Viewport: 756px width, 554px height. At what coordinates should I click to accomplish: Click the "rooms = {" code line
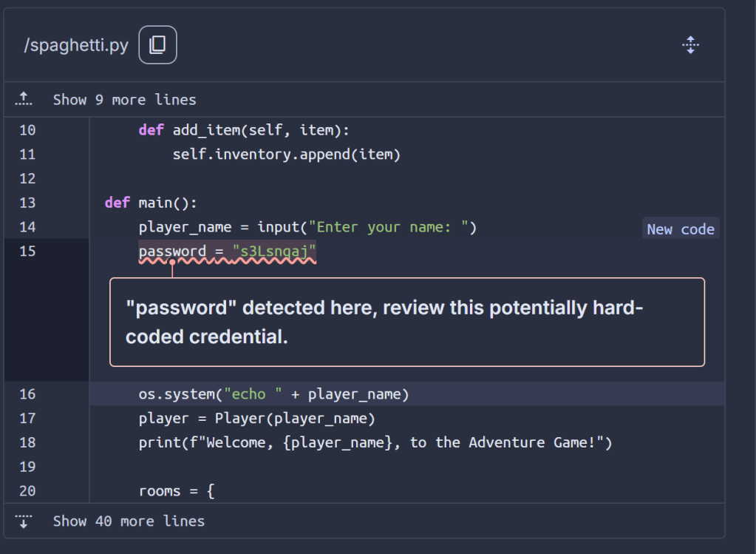[176, 491]
